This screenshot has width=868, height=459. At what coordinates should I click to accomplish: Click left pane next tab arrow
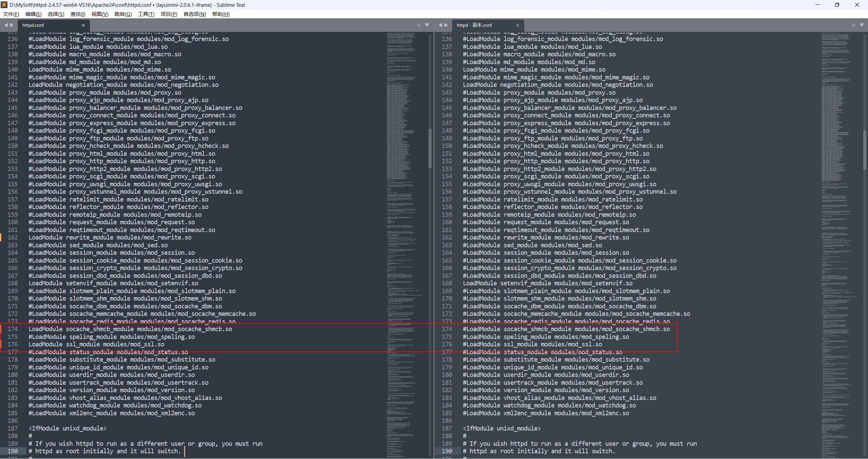(x=12, y=25)
